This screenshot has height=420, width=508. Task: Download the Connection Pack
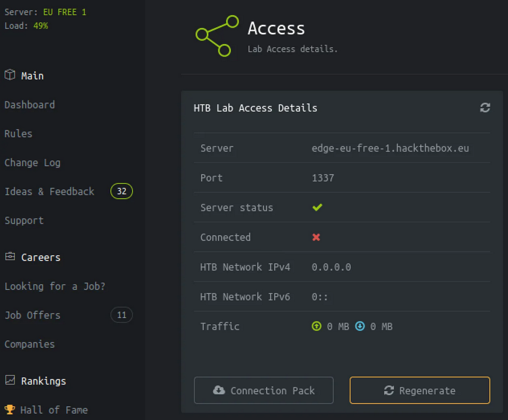click(x=263, y=390)
